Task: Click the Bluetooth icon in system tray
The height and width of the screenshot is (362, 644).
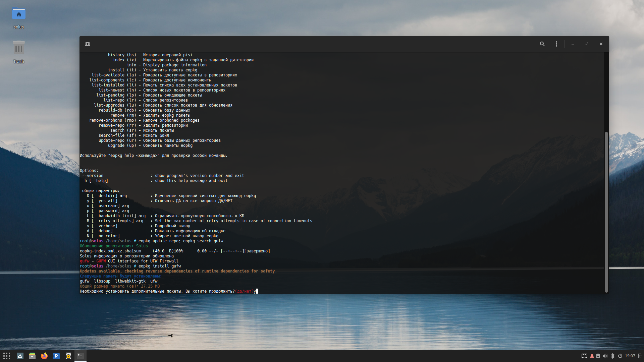Action: click(612, 356)
